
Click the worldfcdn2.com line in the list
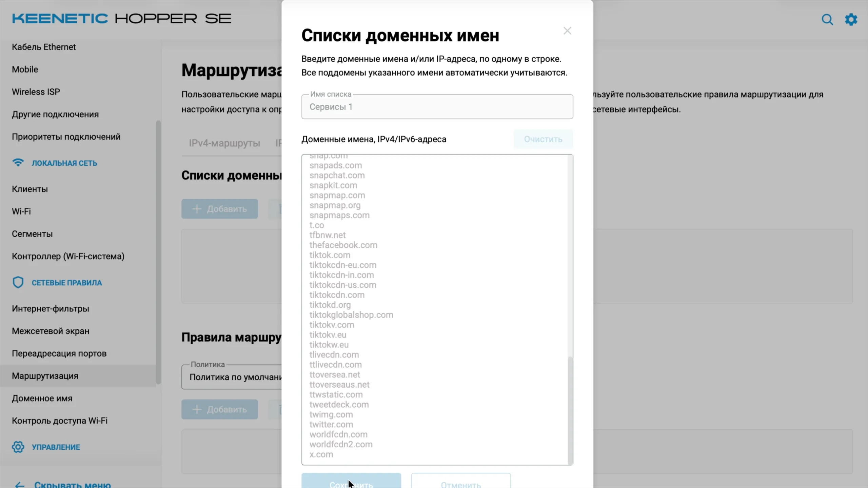pyautogui.click(x=341, y=444)
